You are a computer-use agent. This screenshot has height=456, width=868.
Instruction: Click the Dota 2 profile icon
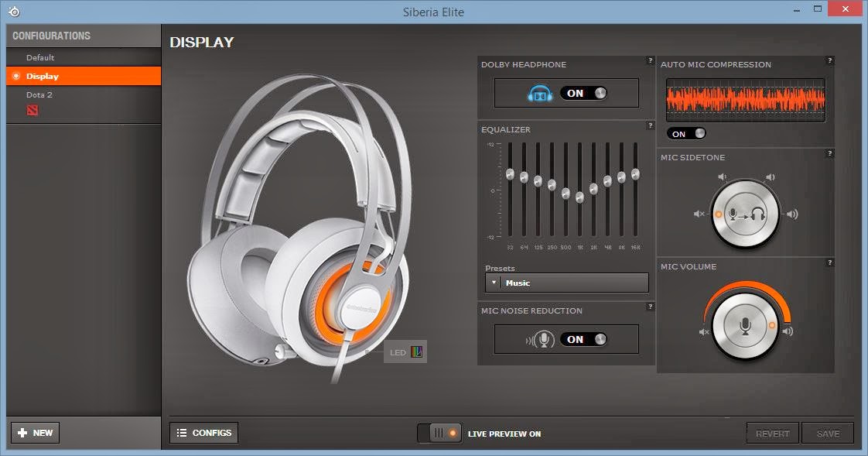pyautogui.click(x=32, y=108)
